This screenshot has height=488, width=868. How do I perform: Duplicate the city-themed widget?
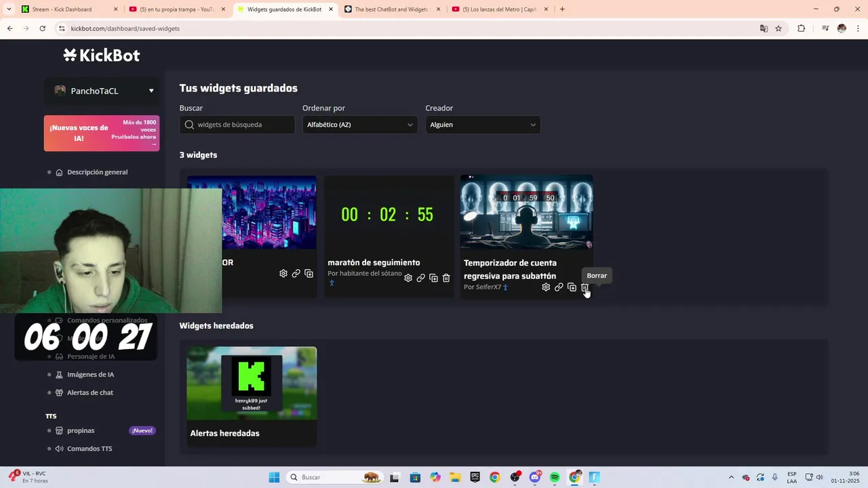pos(309,274)
